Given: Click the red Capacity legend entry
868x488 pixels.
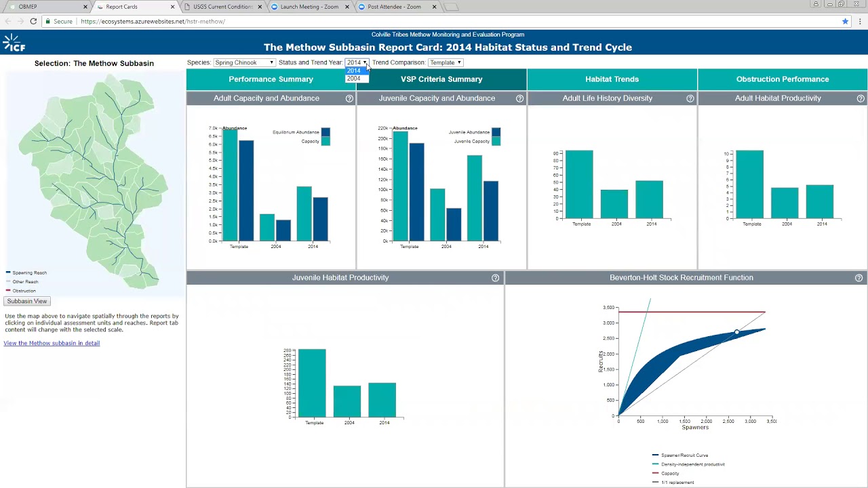Looking at the screenshot, I should 665,474.
